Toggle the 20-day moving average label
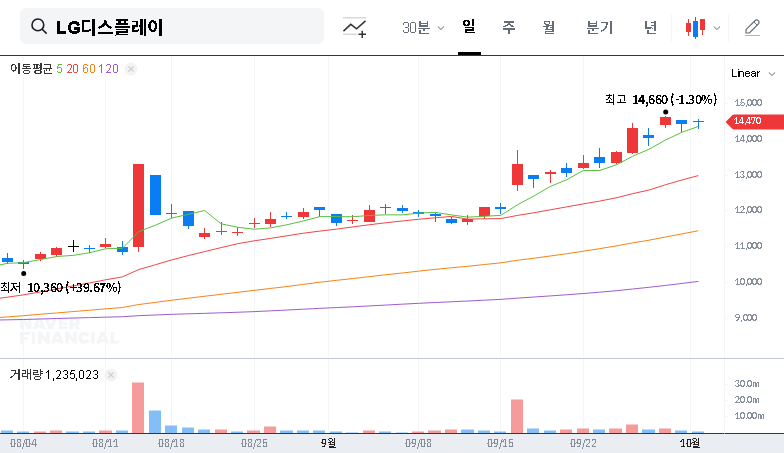This screenshot has width=784, height=453. point(72,69)
